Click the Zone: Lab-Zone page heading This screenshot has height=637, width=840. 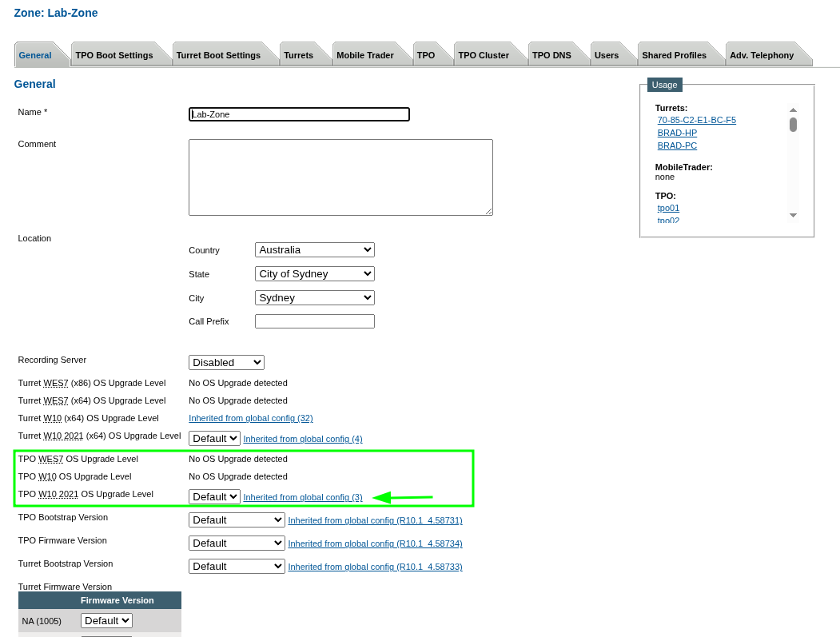(56, 13)
